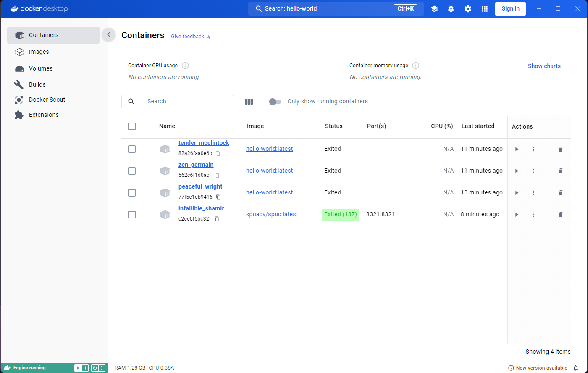Copy container ID 562c6f1d0acf
The image size is (588, 373).
click(217, 175)
